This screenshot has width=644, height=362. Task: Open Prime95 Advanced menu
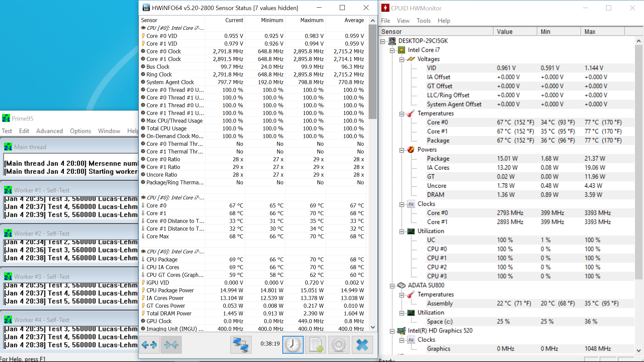coord(49,131)
